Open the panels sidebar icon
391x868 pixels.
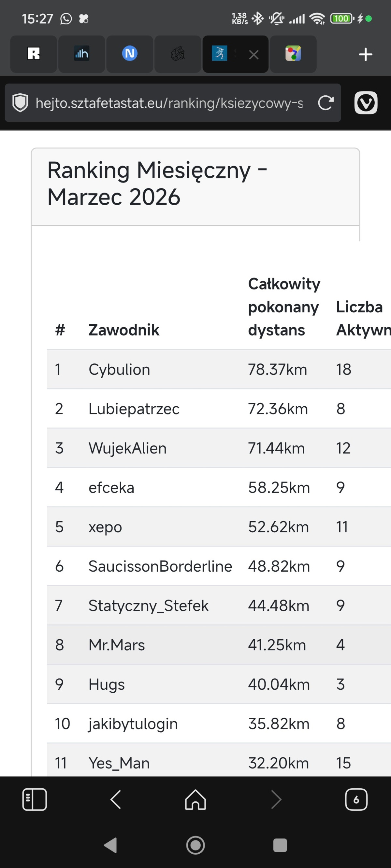[x=35, y=799]
